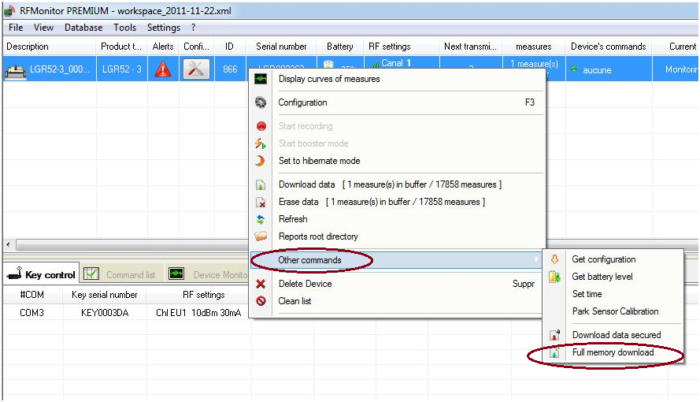Click the LGR52-3 device icon in Description column
The image size is (700, 402).
[x=15, y=71]
